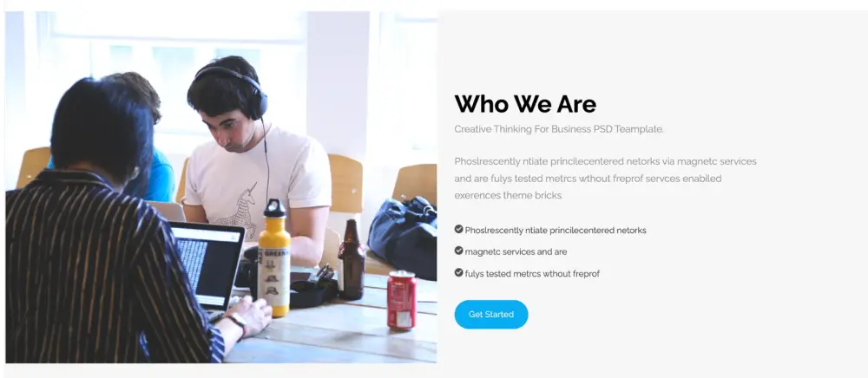Viewport: 868px width, 378px height.
Task: Click the blue Get Started button
Action: 491,315
